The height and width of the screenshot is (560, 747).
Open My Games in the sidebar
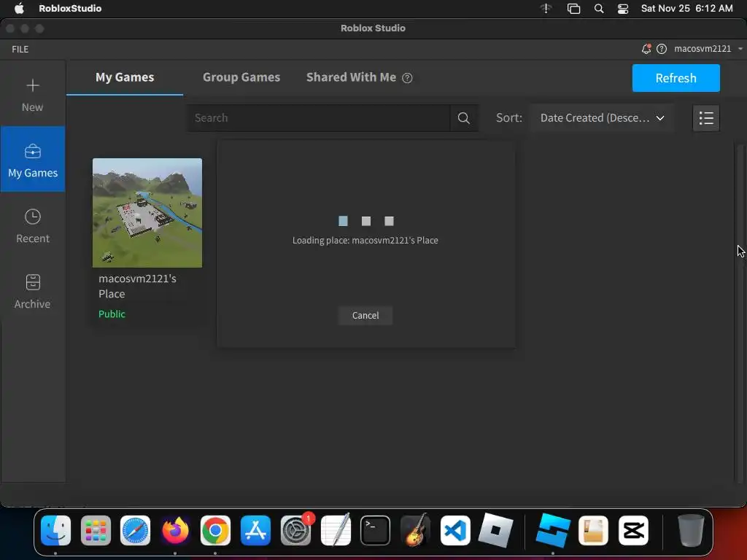[x=32, y=159]
